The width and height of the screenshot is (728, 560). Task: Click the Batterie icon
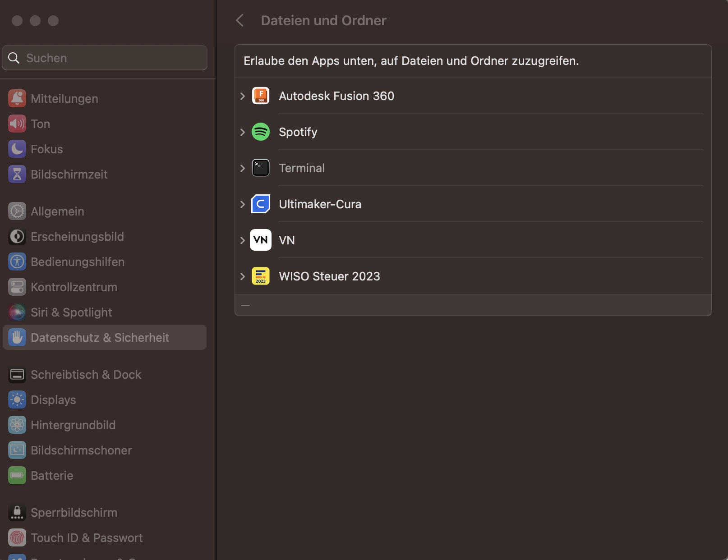coord(17,475)
